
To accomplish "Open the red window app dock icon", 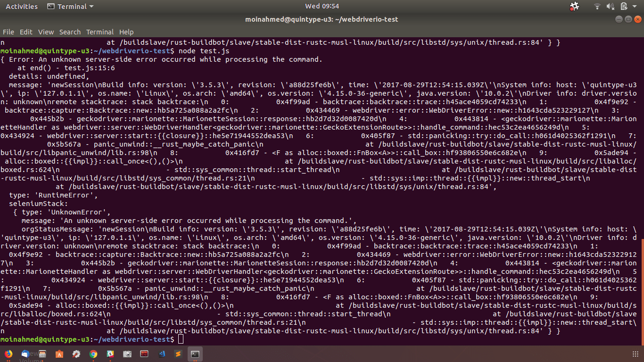I will click(x=144, y=354).
